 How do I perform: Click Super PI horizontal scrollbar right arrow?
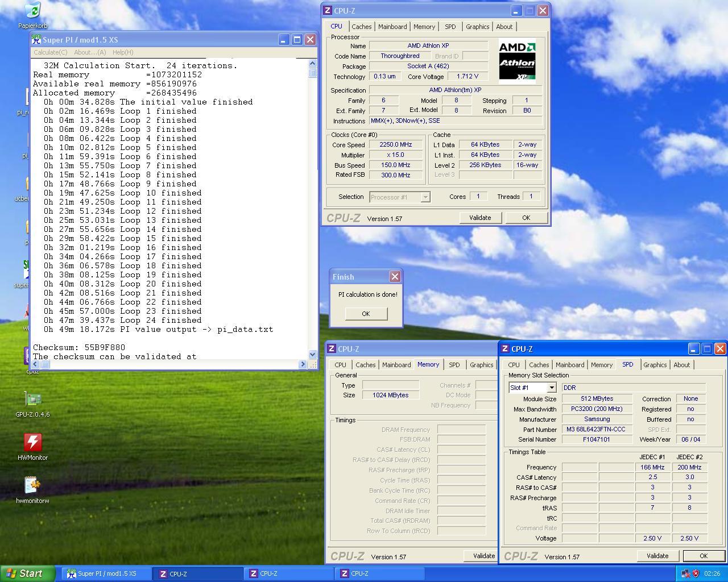[303, 364]
